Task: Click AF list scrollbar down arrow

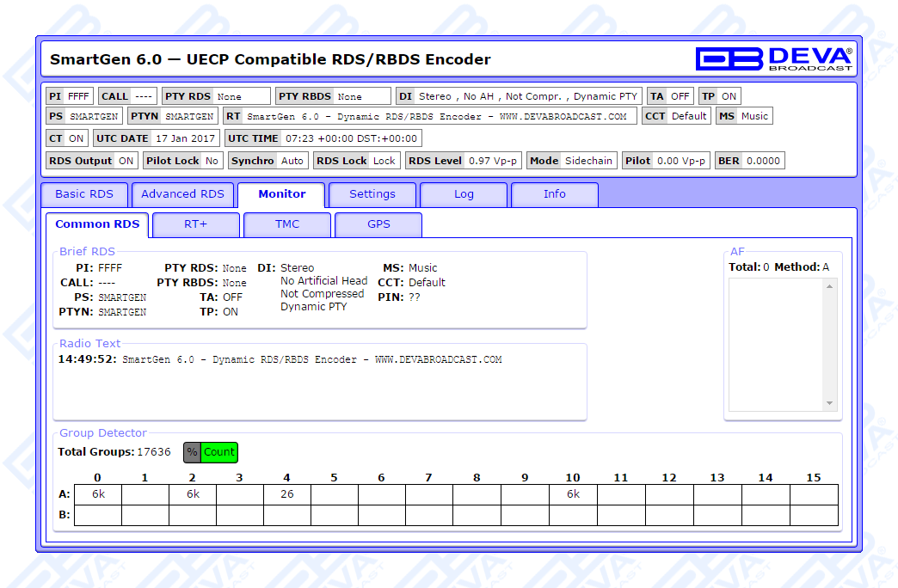Action: coord(830,403)
